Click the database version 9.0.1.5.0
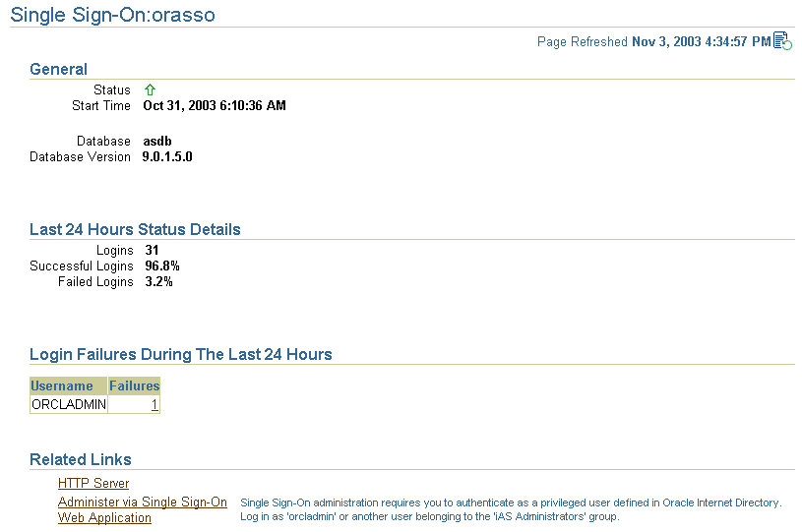 point(167,157)
